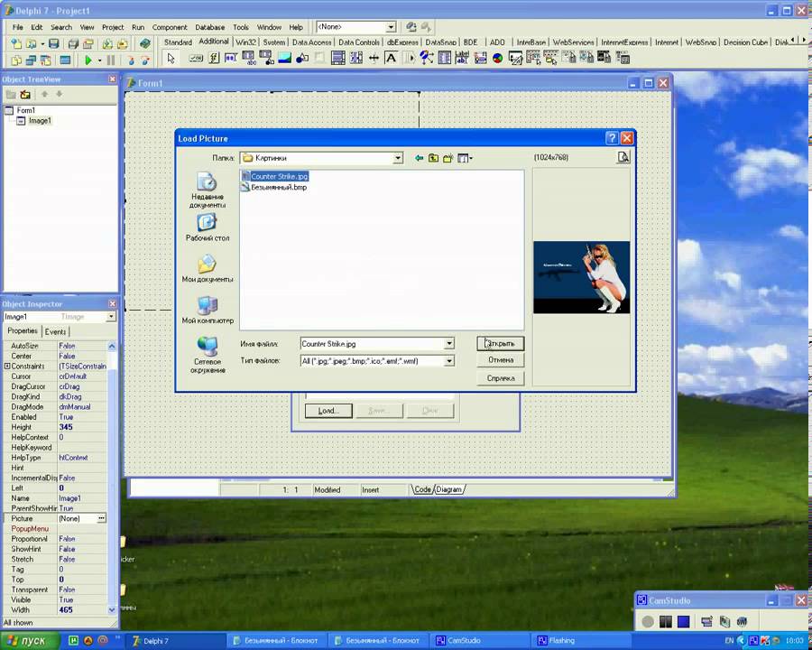Open Desktop place in dialog sidebar
The height and width of the screenshot is (650, 812).
coord(208,227)
